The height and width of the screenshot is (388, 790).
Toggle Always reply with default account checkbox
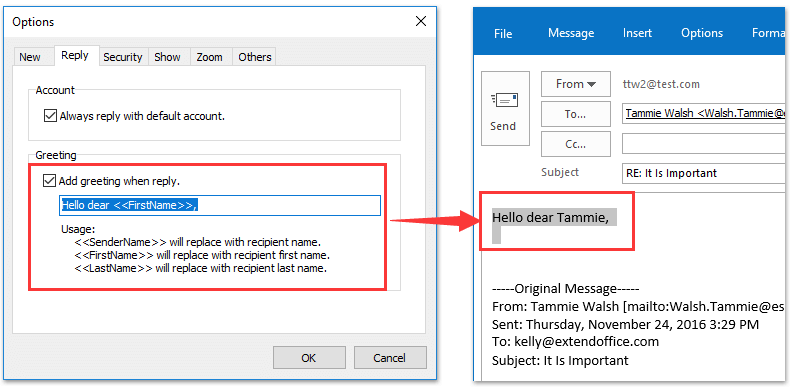click(x=50, y=116)
